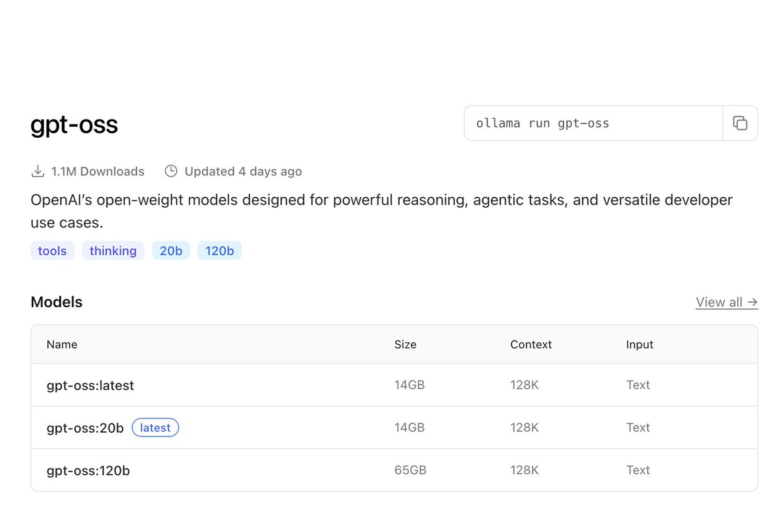Click 128K context in gpt-oss:latest row
Screen dimensions: 780x532
(x=525, y=385)
